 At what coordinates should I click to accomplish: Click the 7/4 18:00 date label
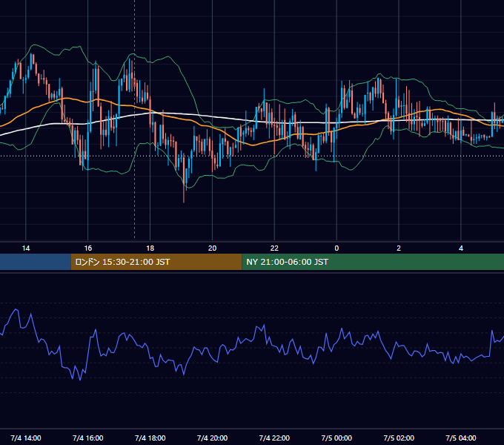pyautogui.click(x=150, y=438)
